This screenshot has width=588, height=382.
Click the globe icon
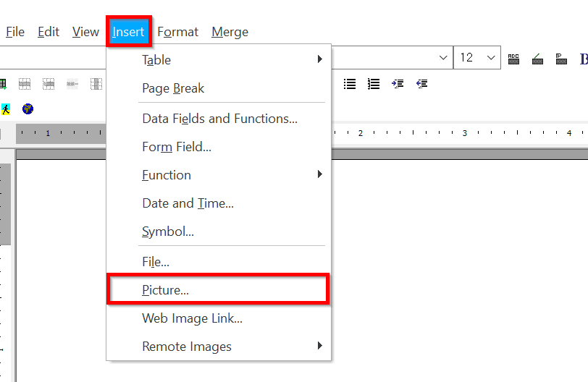tap(28, 109)
